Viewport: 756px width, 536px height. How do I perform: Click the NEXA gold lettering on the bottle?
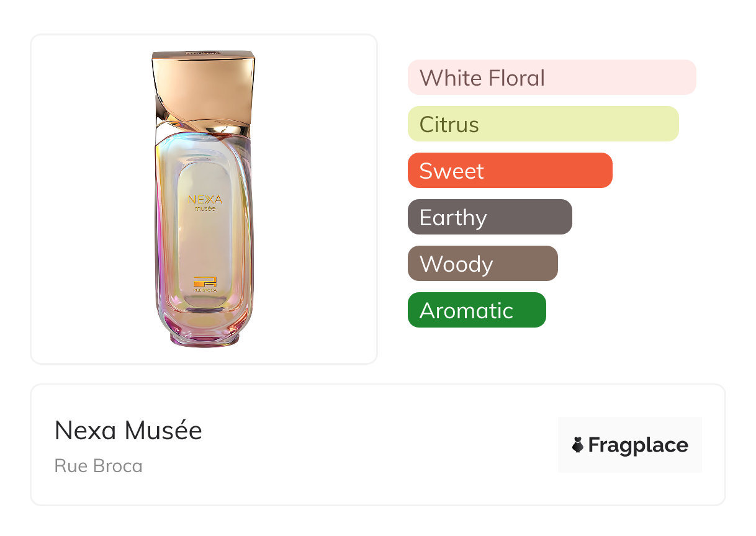click(x=205, y=199)
